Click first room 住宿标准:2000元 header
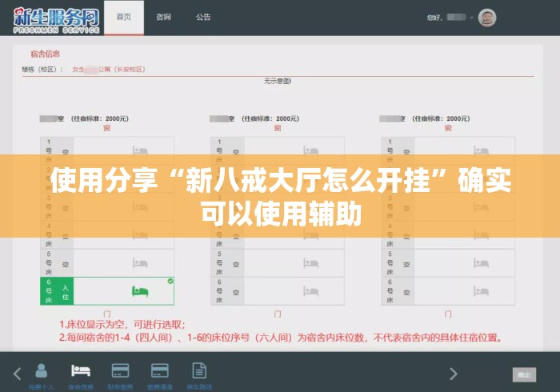The height and width of the screenshot is (392, 560). [100, 118]
